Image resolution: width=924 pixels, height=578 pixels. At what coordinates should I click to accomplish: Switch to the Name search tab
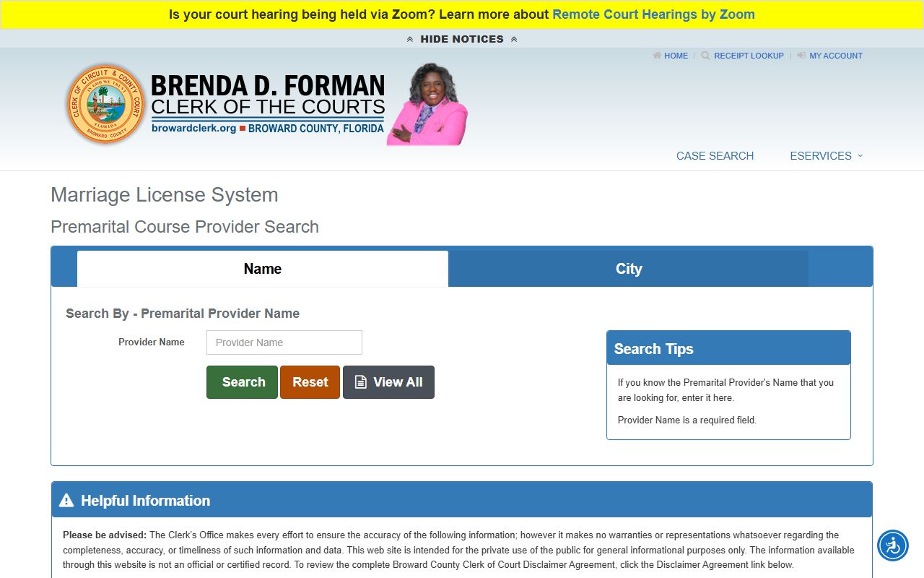pos(263,269)
